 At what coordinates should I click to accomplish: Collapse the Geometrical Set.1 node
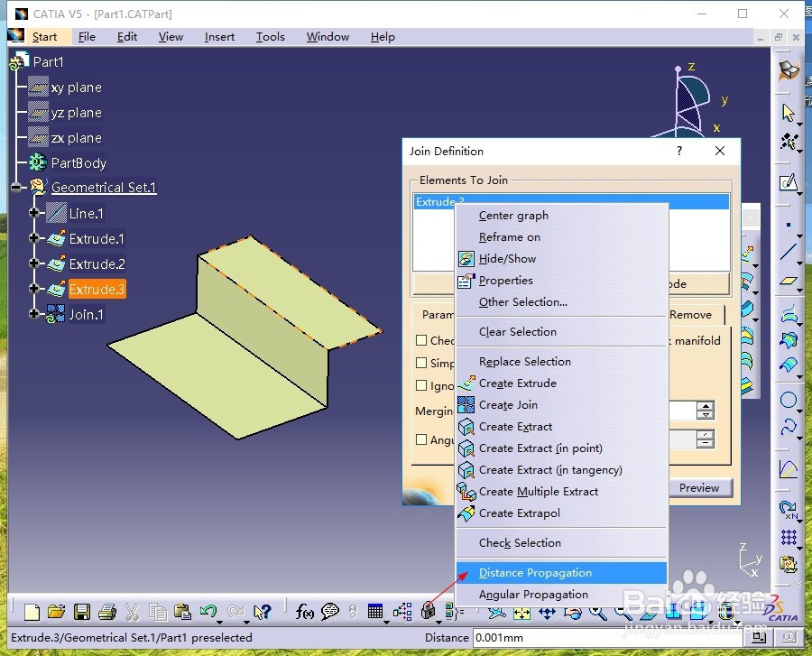click(16, 188)
